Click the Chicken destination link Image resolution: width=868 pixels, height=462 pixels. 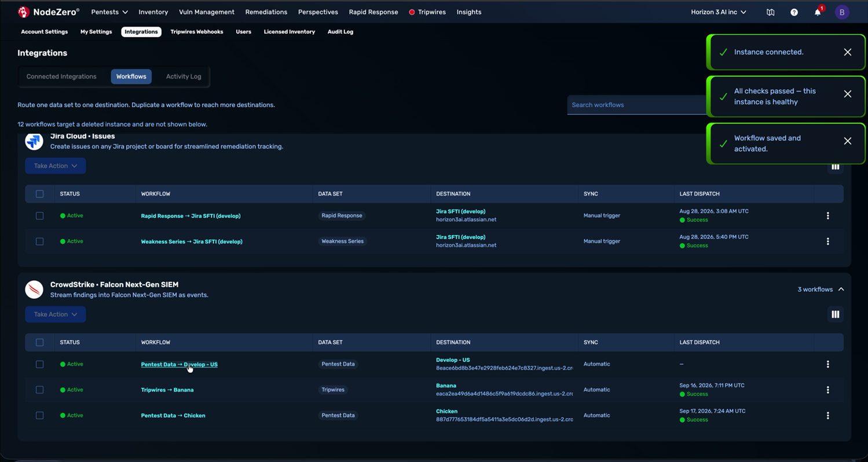pyautogui.click(x=446, y=411)
